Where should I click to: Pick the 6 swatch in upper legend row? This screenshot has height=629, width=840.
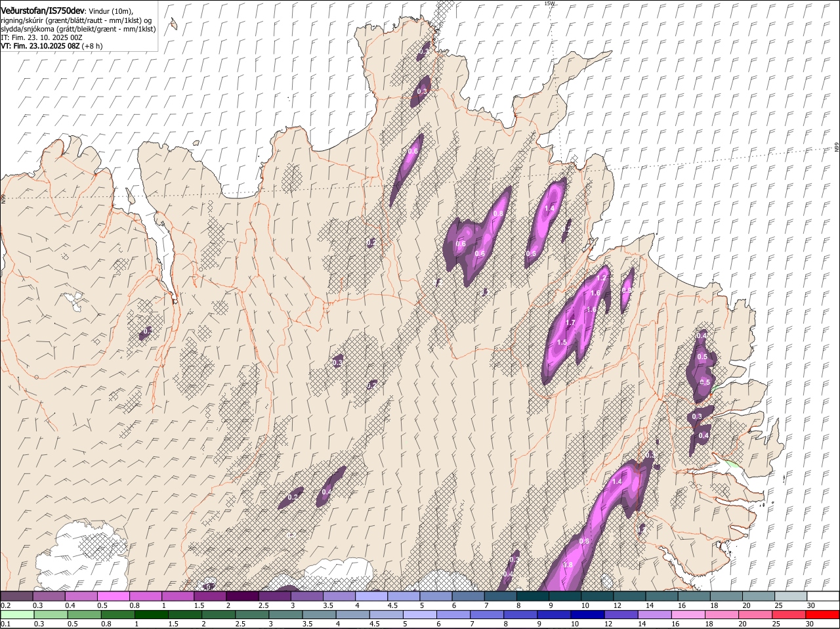(x=468, y=596)
